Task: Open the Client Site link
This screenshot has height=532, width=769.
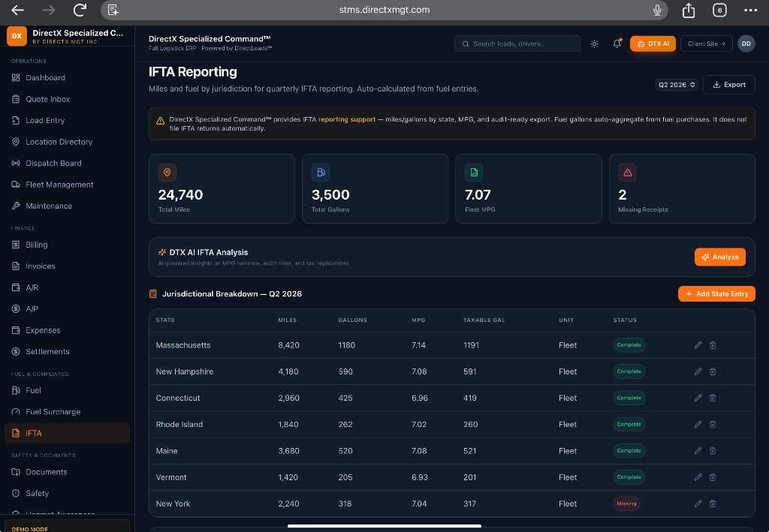Action: click(x=706, y=44)
